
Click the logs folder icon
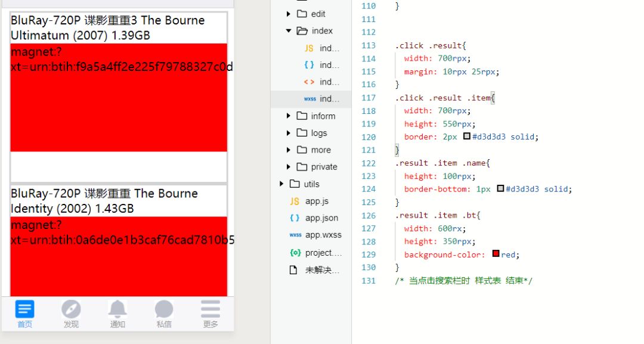[x=302, y=132]
